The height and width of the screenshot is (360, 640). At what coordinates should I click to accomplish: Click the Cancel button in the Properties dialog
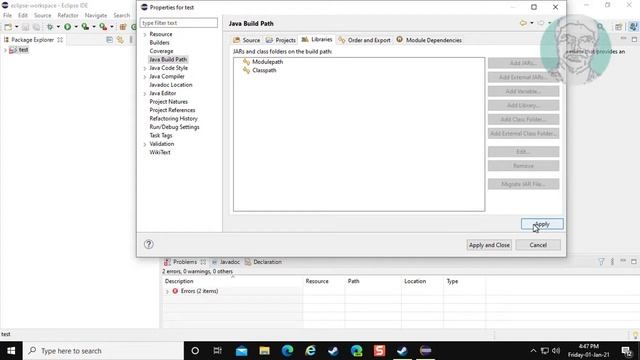(538, 245)
